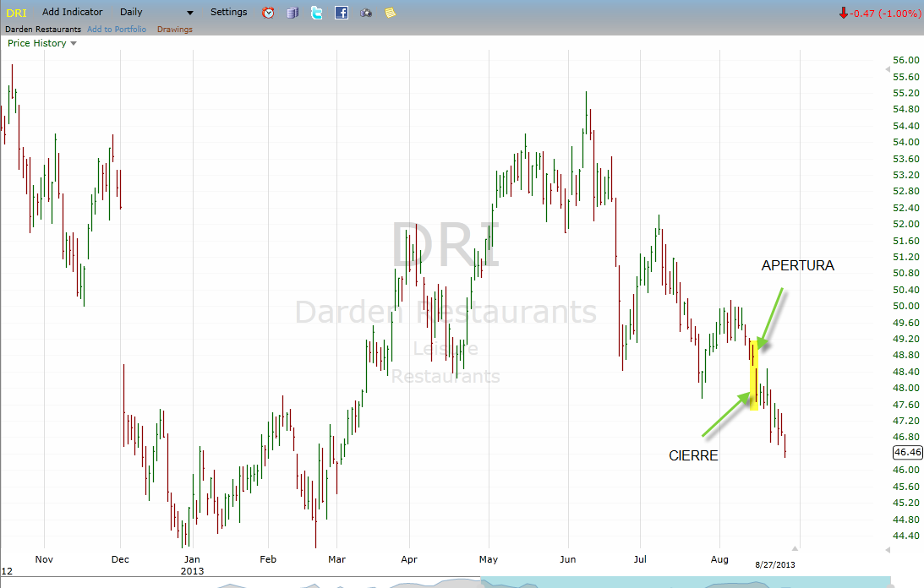Open the database stack icon

point(293,13)
